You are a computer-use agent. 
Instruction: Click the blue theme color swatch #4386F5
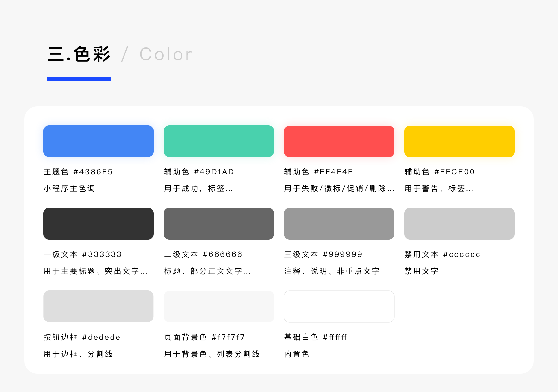(98, 141)
